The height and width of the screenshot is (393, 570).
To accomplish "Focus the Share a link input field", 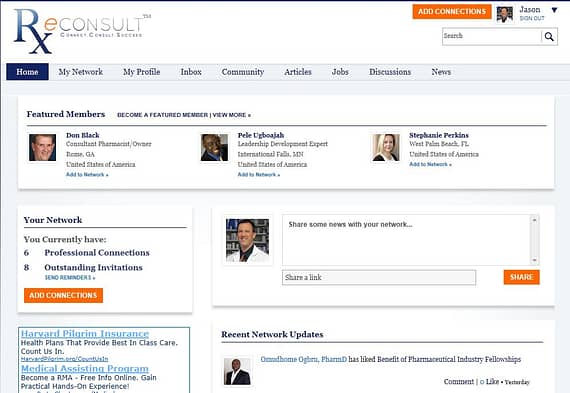I will click(379, 277).
